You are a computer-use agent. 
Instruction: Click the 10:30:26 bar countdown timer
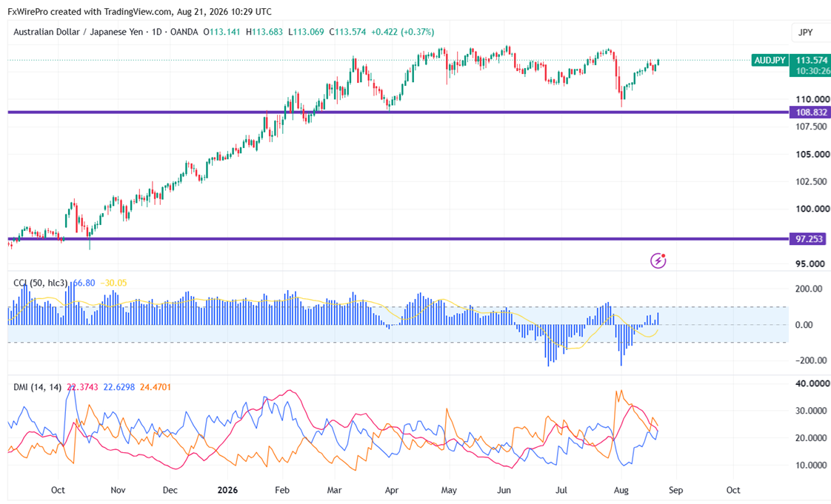click(812, 71)
